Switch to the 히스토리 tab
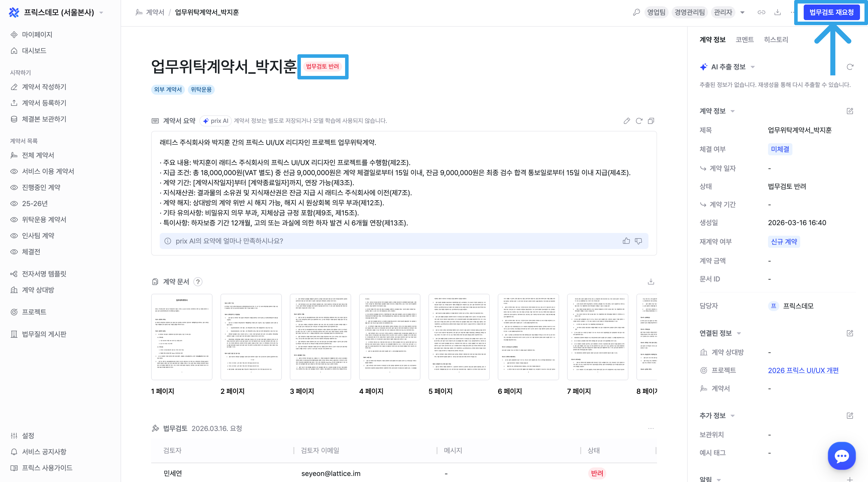Viewport: 868px width, 482px height. point(776,40)
